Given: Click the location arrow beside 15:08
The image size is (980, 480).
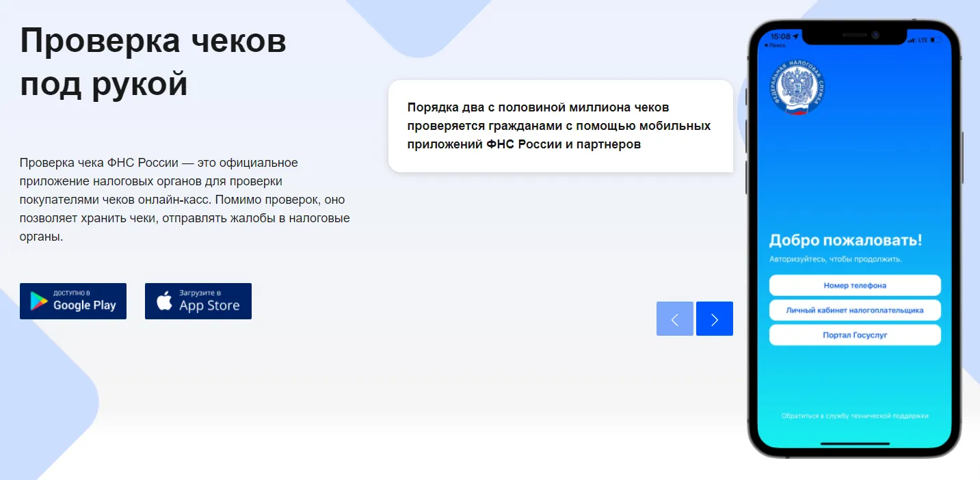Looking at the screenshot, I should click(796, 36).
